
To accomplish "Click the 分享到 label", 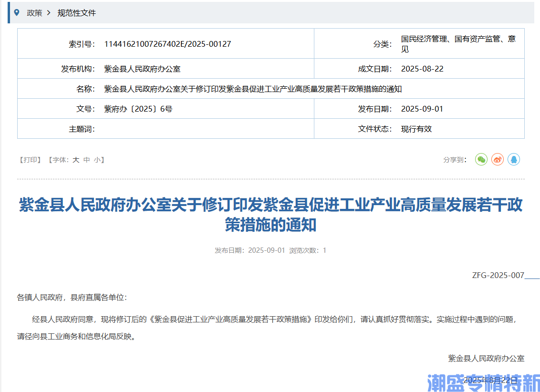I will tap(455, 160).
